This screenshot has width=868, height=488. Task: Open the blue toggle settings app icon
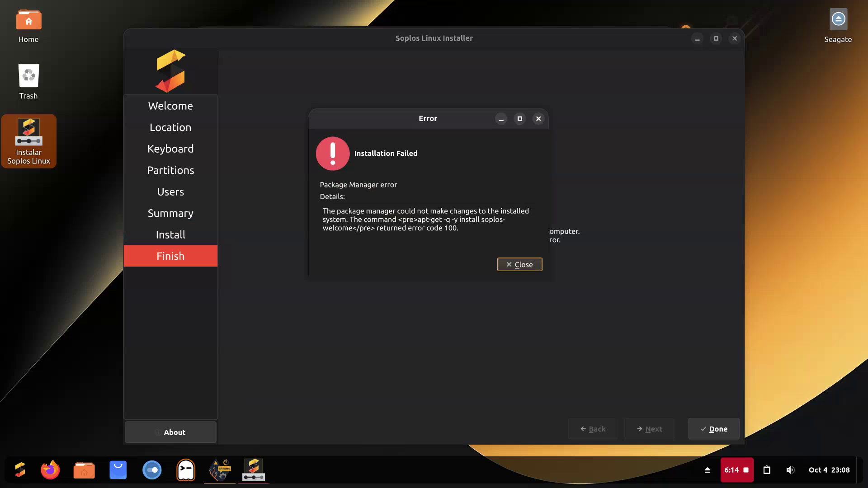tap(152, 470)
